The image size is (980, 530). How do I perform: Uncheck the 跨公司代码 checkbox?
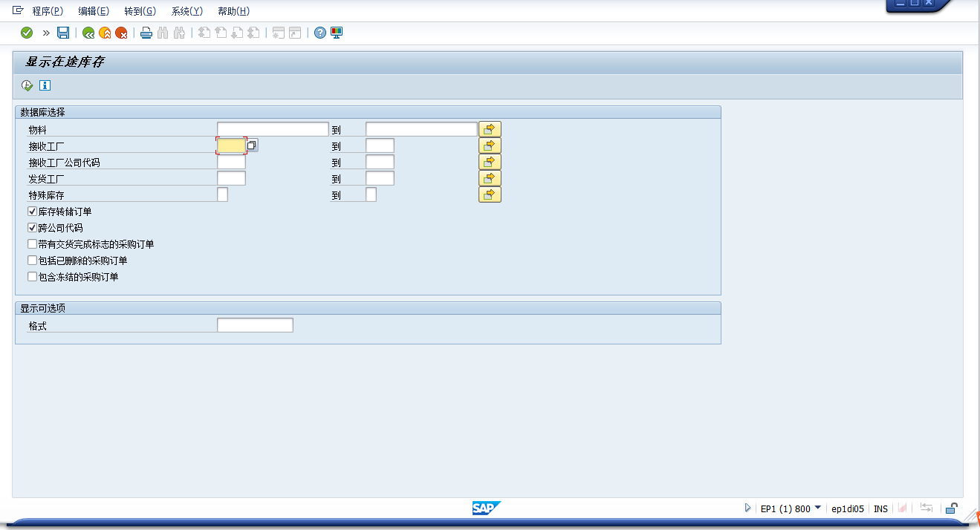coord(32,228)
